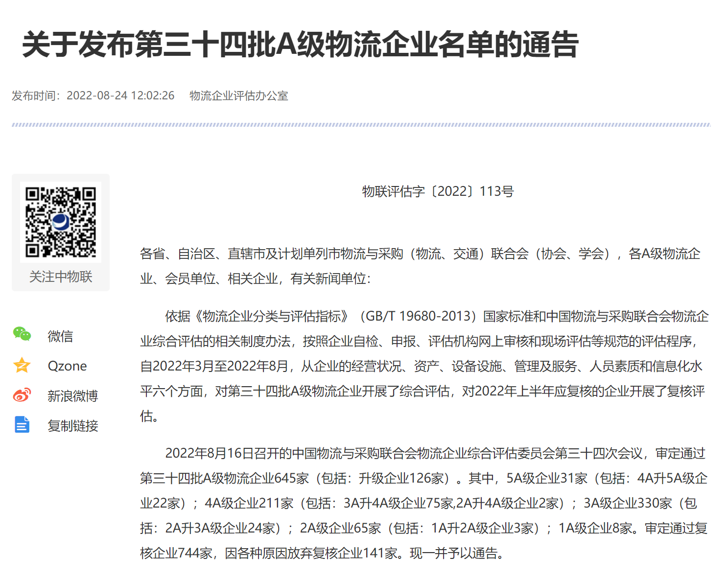This screenshot has height=579, width=728.
Task: Click the striped divider line below metadata
Action: 361,125
